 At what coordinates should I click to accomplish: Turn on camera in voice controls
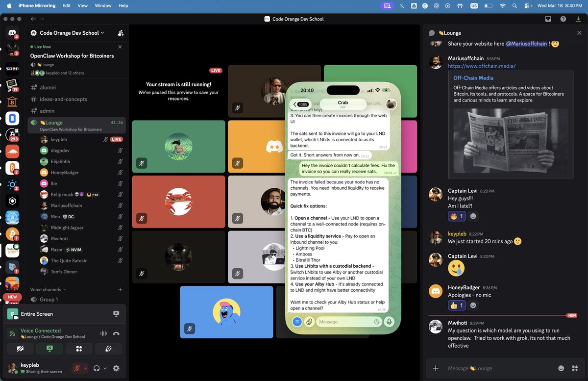click(20, 348)
